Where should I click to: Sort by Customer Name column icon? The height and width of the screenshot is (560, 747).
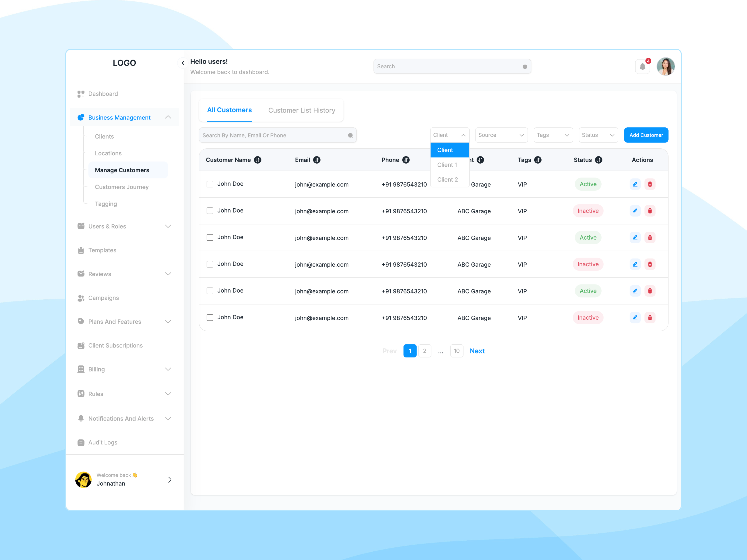pos(258,160)
